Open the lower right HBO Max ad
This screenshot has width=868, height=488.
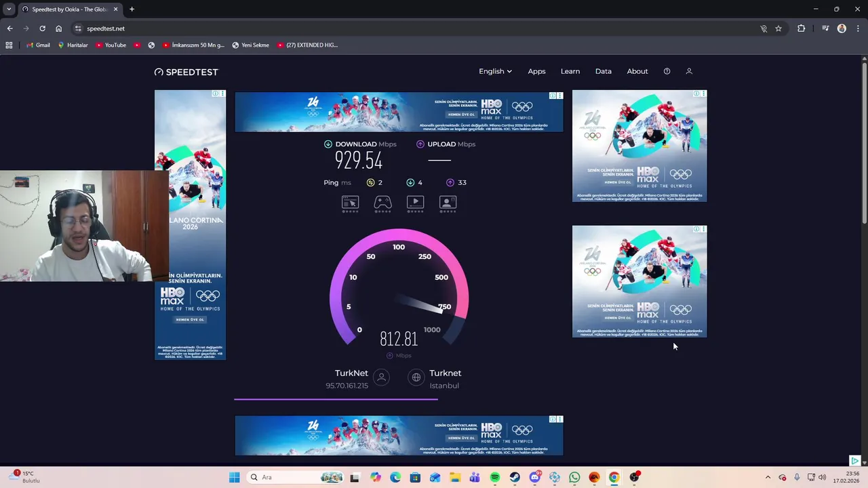click(639, 281)
